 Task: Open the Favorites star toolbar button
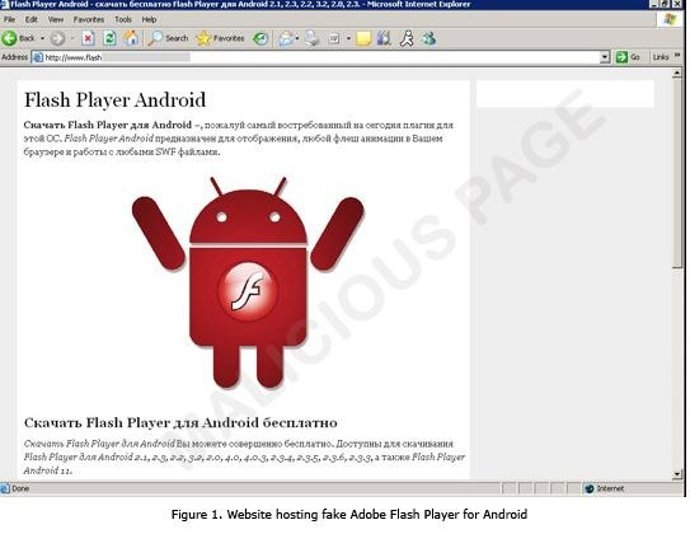pyautogui.click(x=220, y=39)
